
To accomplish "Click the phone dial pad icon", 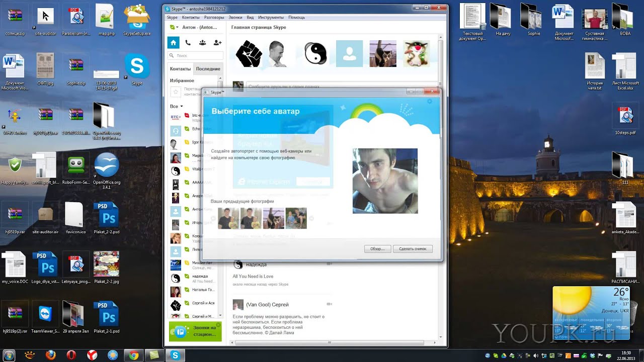I will pos(188,43).
